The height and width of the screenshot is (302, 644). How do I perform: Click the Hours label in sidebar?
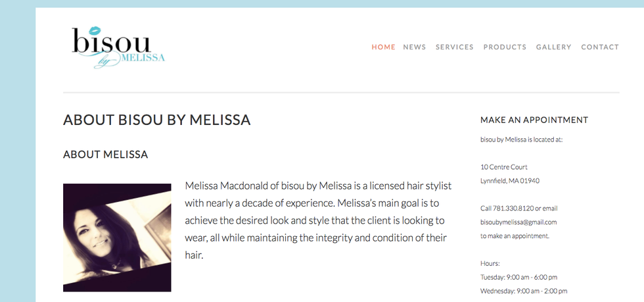490,263
